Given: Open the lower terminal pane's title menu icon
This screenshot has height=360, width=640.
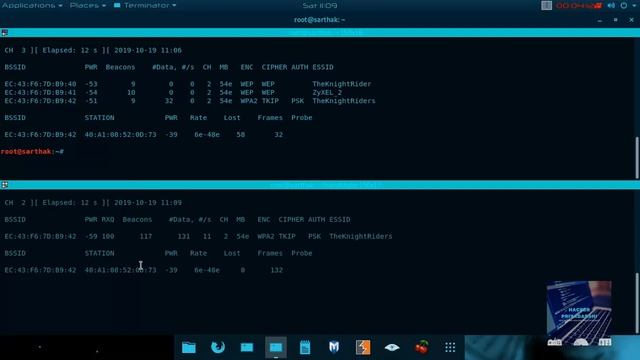Looking at the screenshot, I should pos(4,185).
